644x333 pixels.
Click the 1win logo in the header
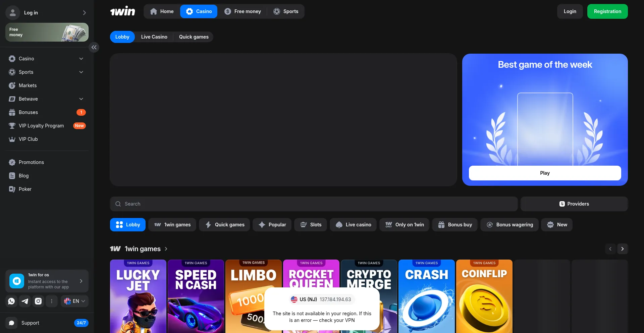click(123, 11)
